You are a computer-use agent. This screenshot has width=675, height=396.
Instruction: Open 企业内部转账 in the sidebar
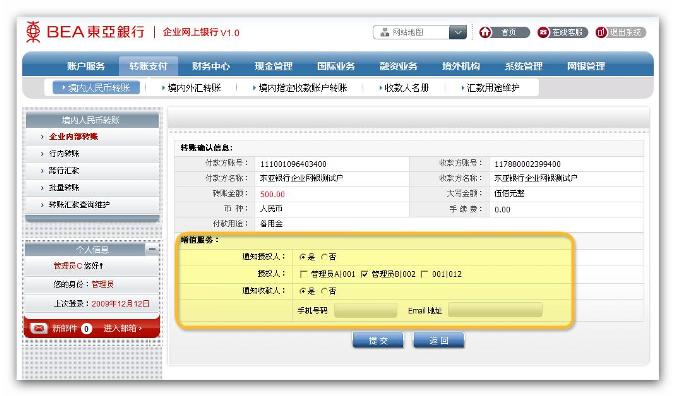click(73, 137)
